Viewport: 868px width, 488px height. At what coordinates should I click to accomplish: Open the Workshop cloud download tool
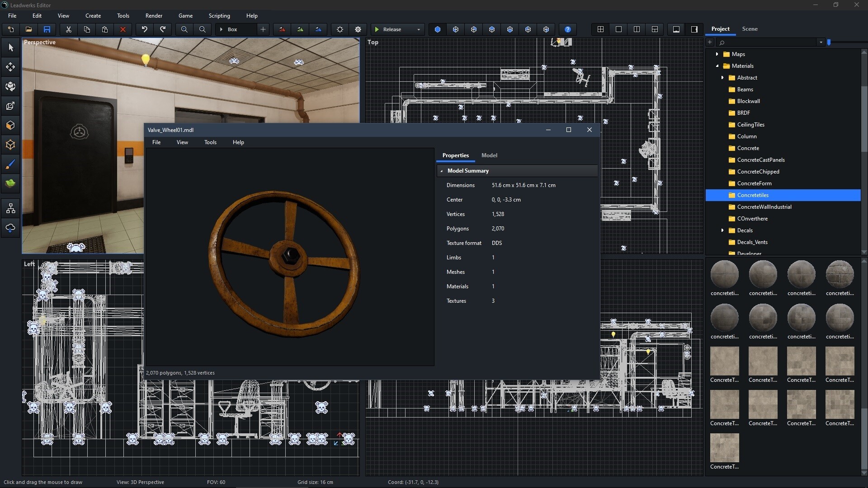(x=10, y=228)
